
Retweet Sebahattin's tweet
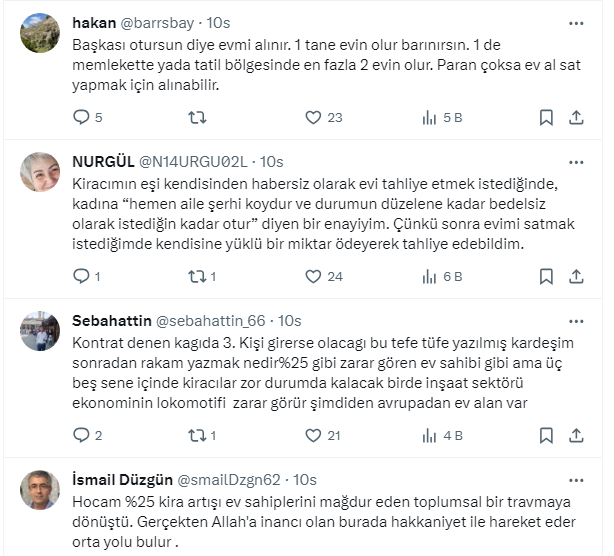click(197, 435)
